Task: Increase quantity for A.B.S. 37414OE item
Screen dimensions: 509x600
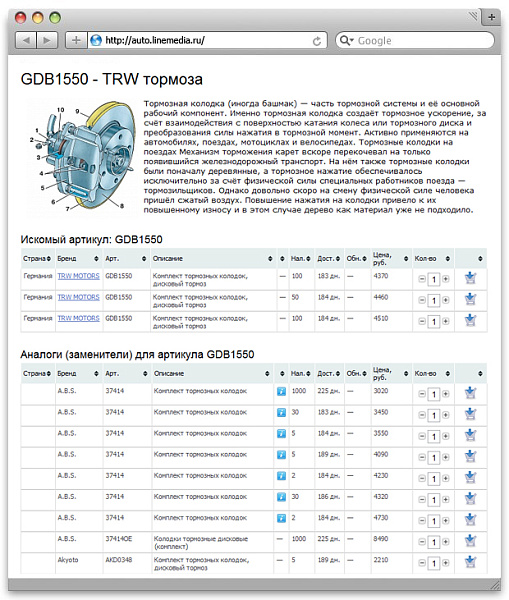Action: pyautogui.click(x=445, y=542)
